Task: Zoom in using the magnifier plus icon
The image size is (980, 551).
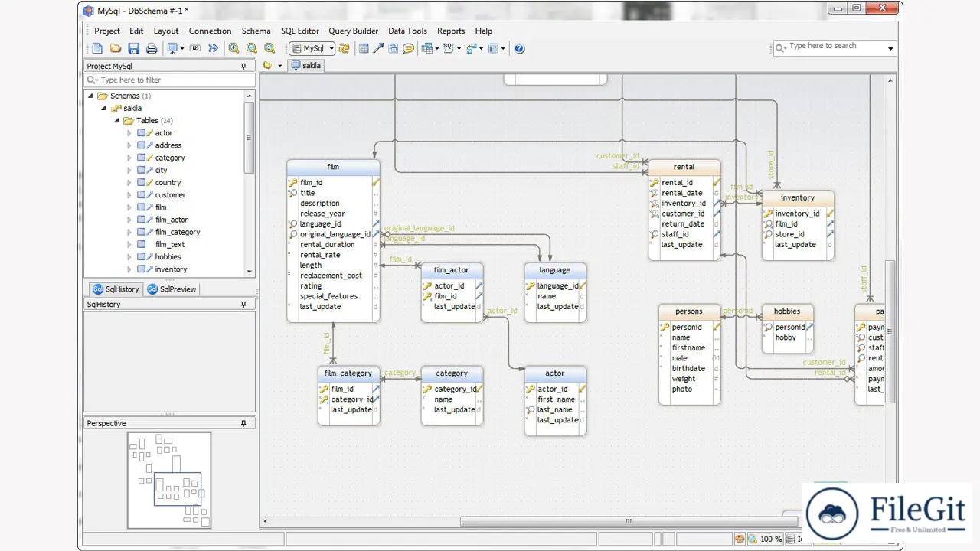Action: (234, 48)
